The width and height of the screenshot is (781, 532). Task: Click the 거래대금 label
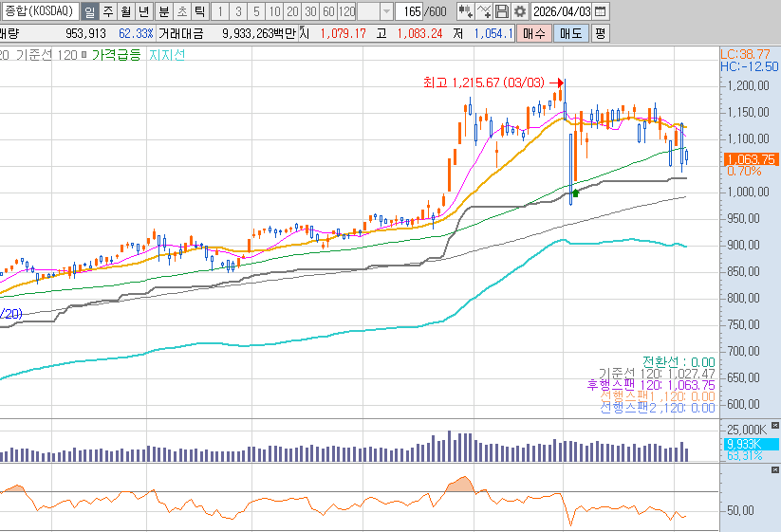point(181,33)
